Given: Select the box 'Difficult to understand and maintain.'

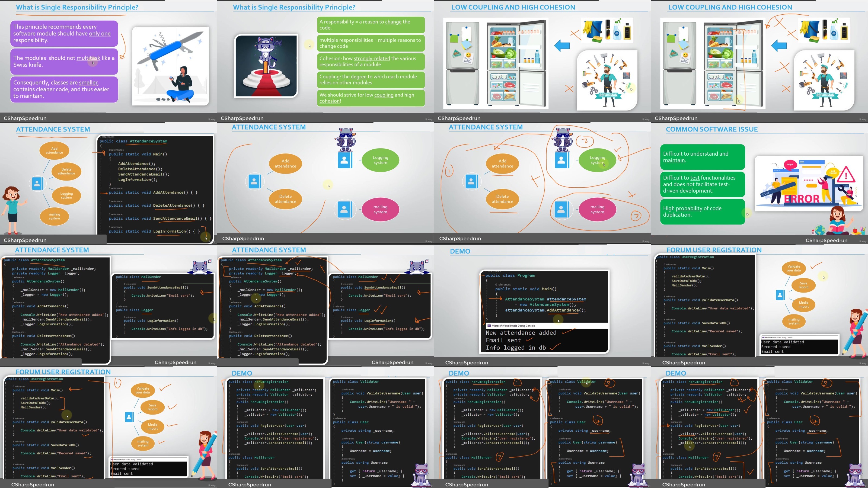Looking at the screenshot, I should click(x=702, y=157).
